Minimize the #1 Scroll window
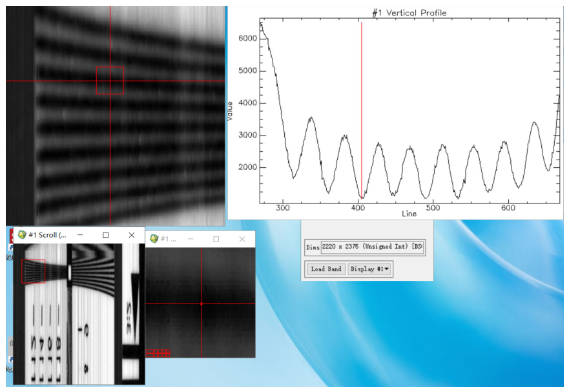569x392 pixels. click(80, 235)
